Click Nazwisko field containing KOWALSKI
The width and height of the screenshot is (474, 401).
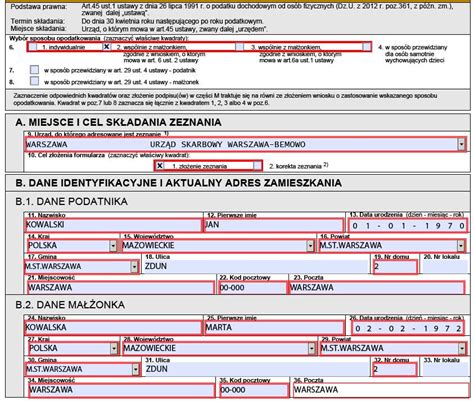click(x=113, y=225)
